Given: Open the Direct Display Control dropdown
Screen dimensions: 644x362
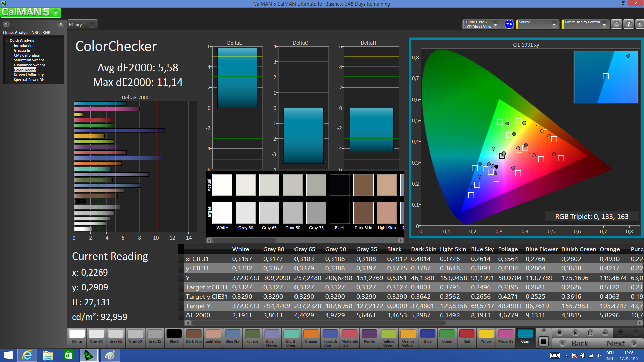Looking at the screenshot, I should click(x=604, y=24).
